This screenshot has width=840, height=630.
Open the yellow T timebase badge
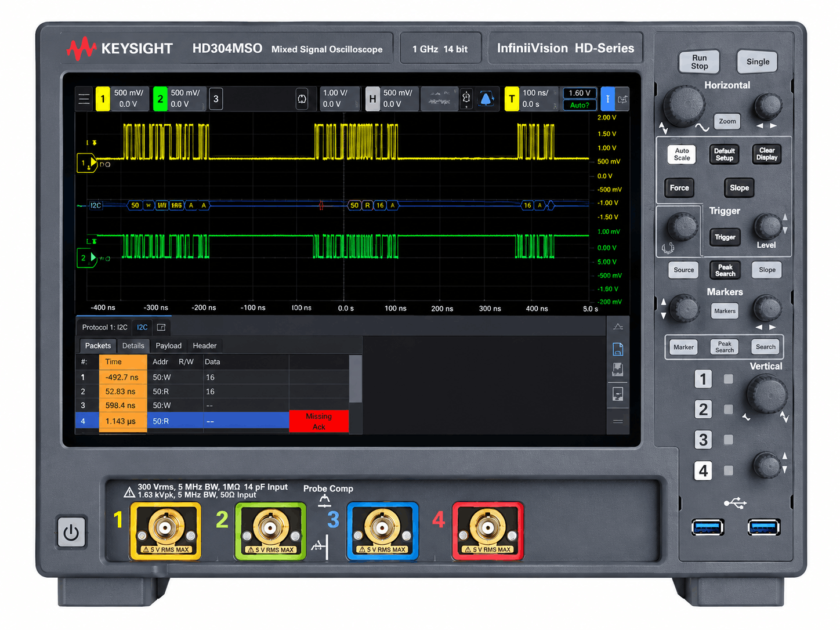[512, 99]
